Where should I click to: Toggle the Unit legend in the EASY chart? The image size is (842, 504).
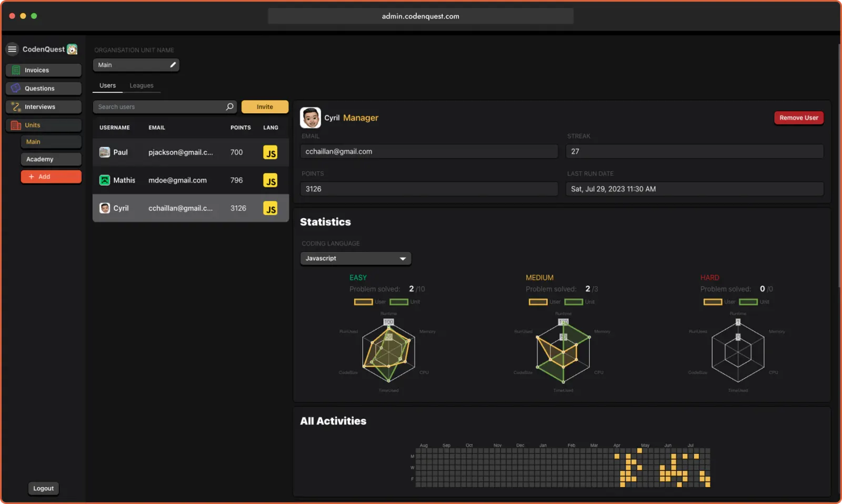pos(405,301)
